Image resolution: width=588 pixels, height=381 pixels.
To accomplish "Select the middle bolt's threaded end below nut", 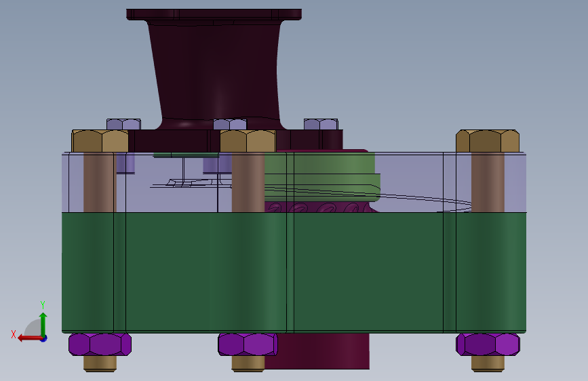I will coord(248,364).
